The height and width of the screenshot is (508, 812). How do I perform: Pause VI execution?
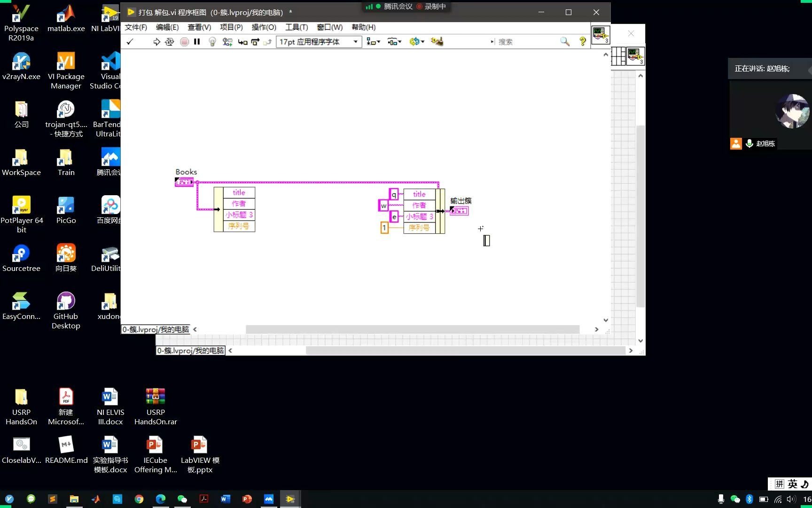197,41
